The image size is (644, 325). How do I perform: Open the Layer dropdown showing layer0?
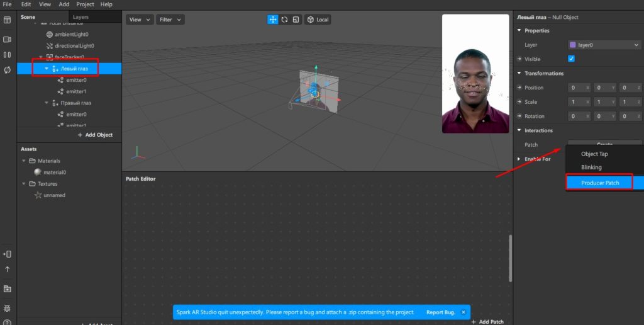pyautogui.click(x=604, y=45)
